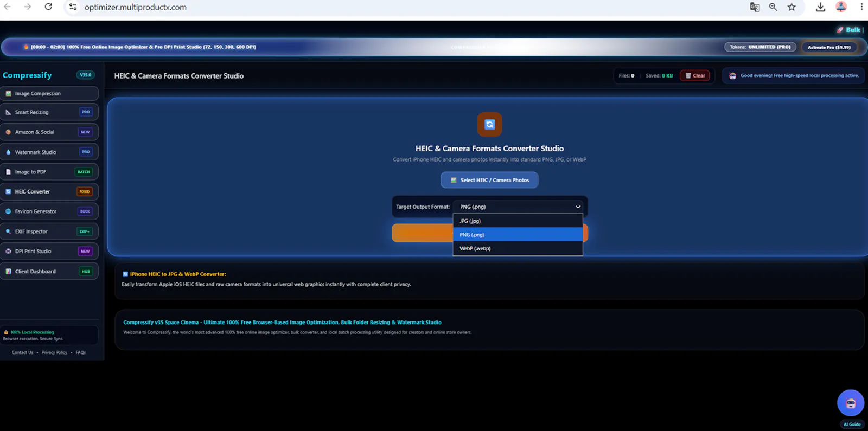Open Image Compression in sidebar

(x=49, y=93)
